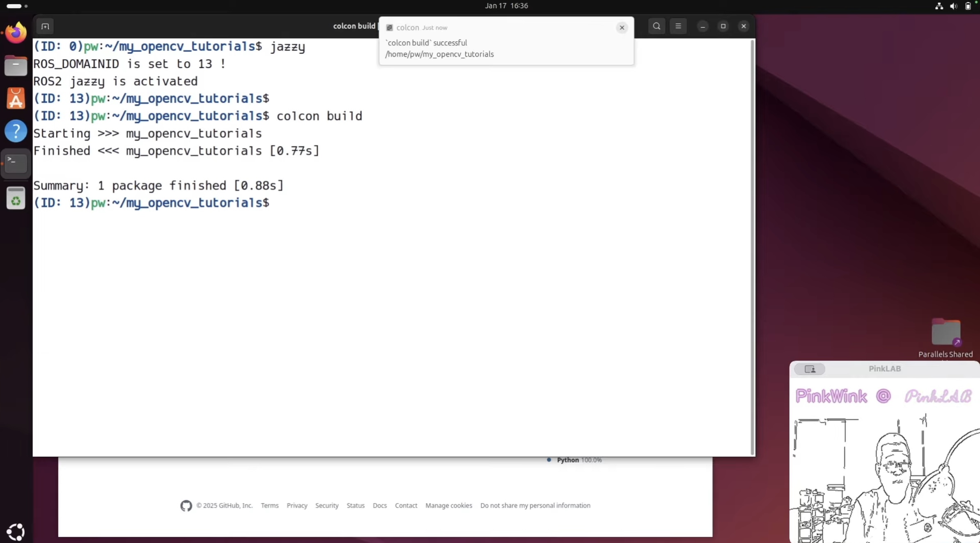Open the Trash from the dock

16,199
